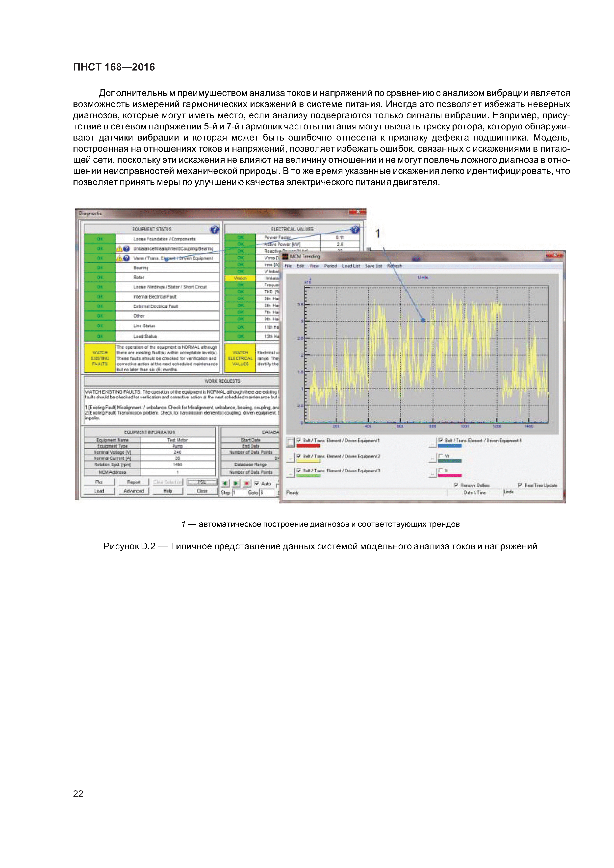Toggle the Real Time Update checkbox
Viewport: 614px width, 868px height.
point(520,485)
